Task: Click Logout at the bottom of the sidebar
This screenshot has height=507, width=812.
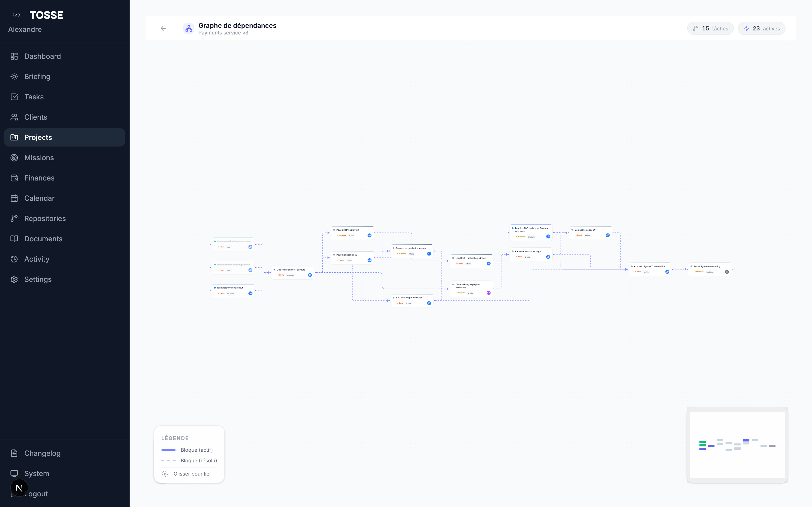Action: (36, 494)
